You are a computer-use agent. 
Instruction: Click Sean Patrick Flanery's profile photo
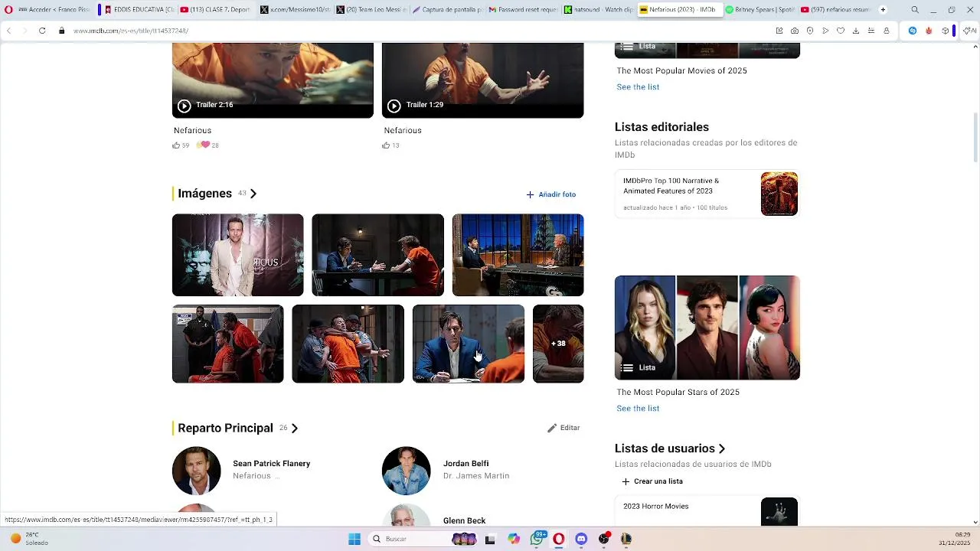[196, 471]
